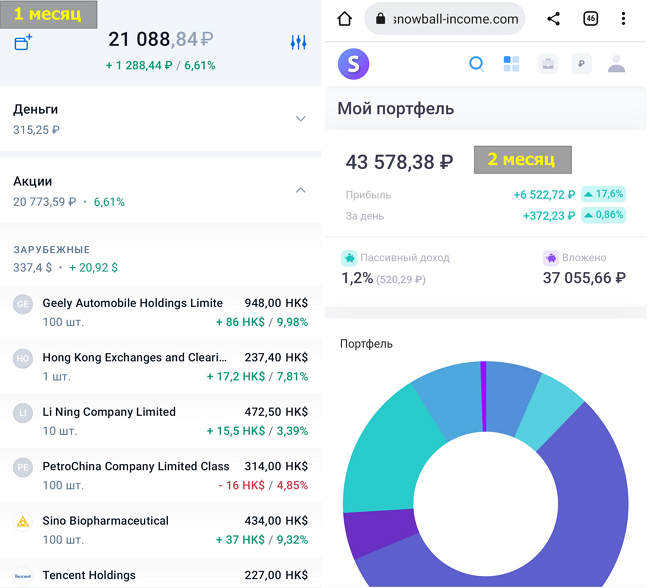The height and width of the screenshot is (588, 650).
Task: Tap the 43 578,38 ₽ portfolio value
Action: [399, 162]
